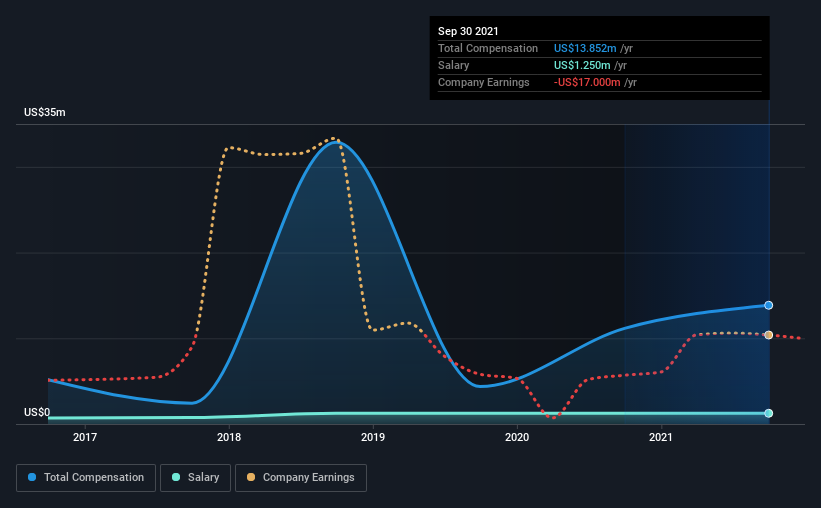The height and width of the screenshot is (508, 821).
Task: Click the Salary tooltip row label
Action: tap(453, 65)
